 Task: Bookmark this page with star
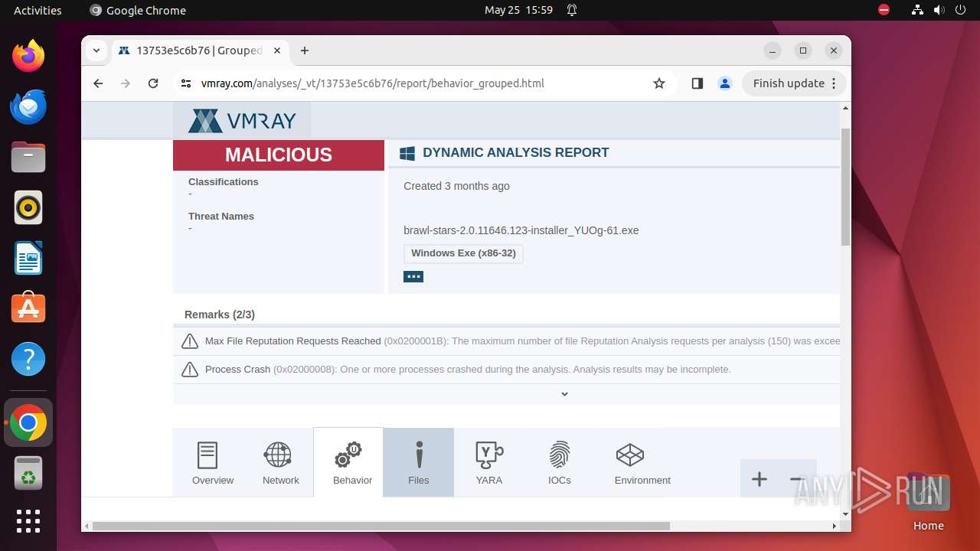[659, 83]
